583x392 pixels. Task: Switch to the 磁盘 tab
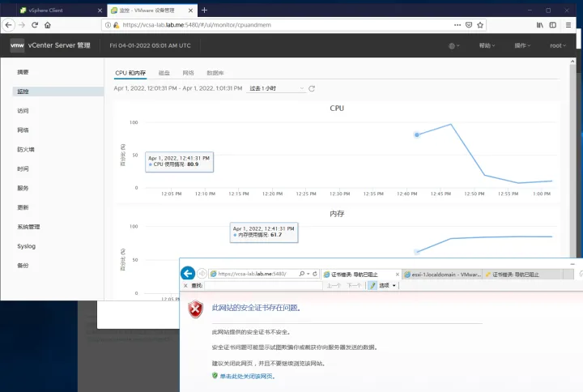coord(164,73)
